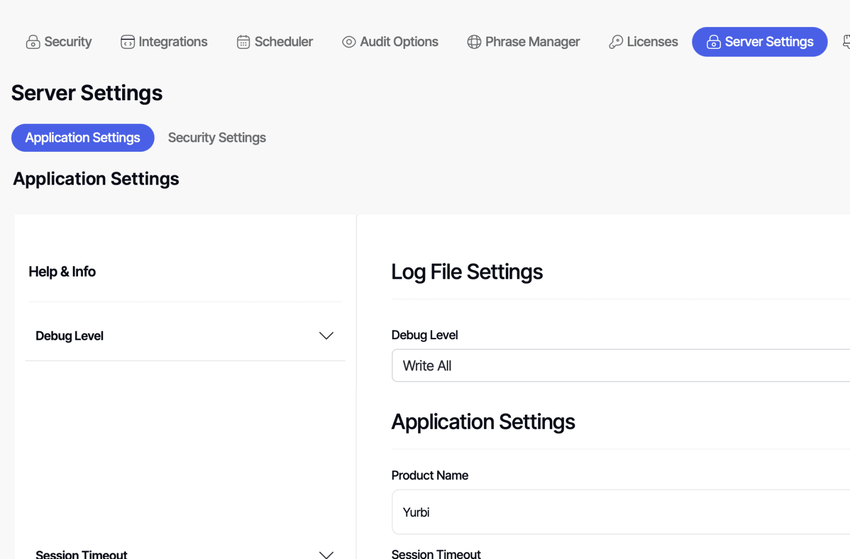Click the Audit Options eye icon
850x559 pixels.
click(x=349, y=42)
